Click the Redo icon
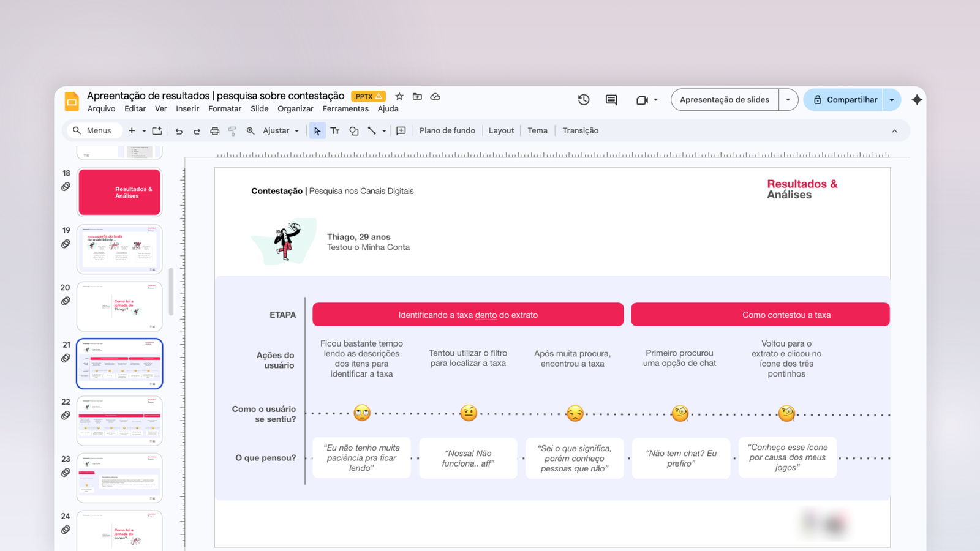 [196, 130]
